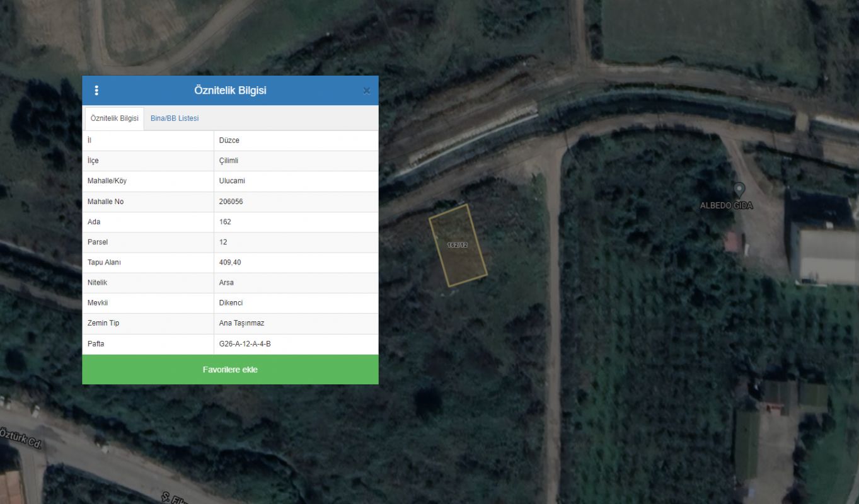This screenshot has width=859, height=504.
Task: Click the Ada value 162 in table
Action: coord(225,222)
